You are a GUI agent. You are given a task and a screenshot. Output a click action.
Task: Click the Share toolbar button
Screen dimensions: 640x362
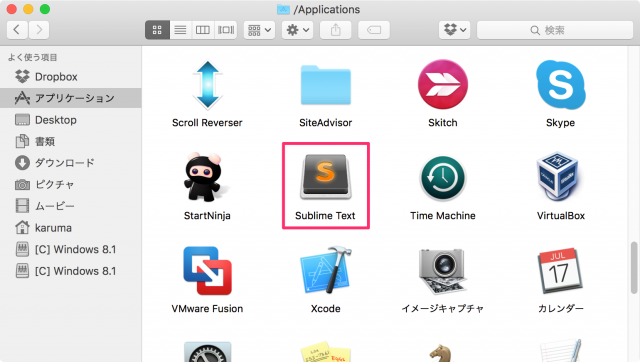coord(336,30)
